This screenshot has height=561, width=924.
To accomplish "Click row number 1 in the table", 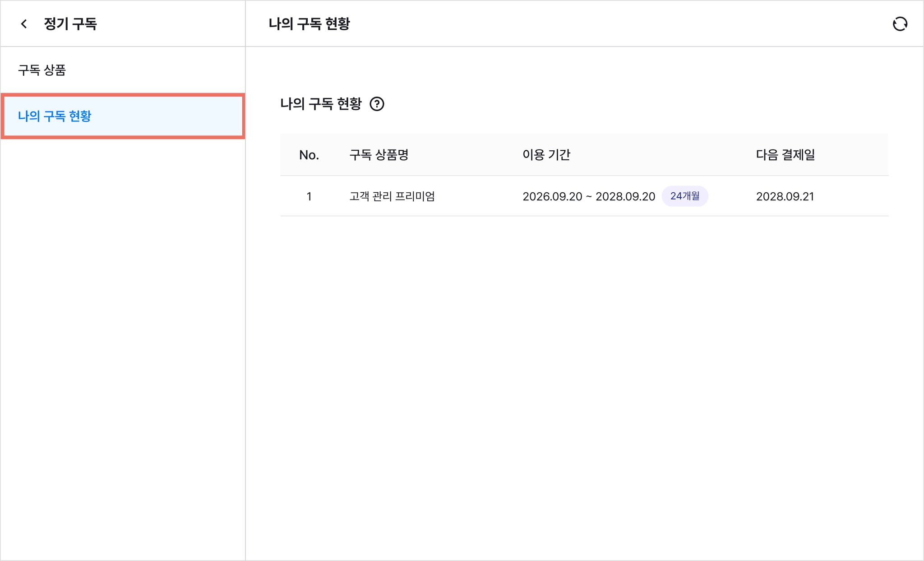I will (x=309, y=196).
